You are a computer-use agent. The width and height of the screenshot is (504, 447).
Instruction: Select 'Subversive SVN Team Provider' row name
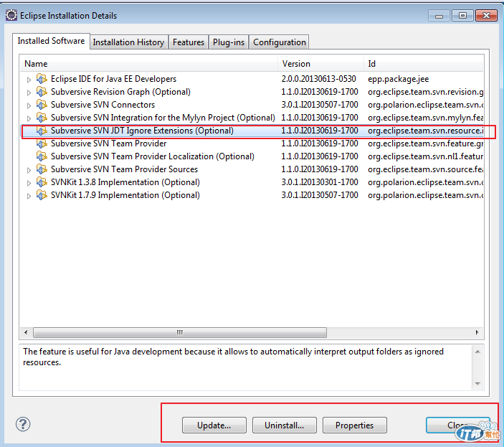point(109,143)
